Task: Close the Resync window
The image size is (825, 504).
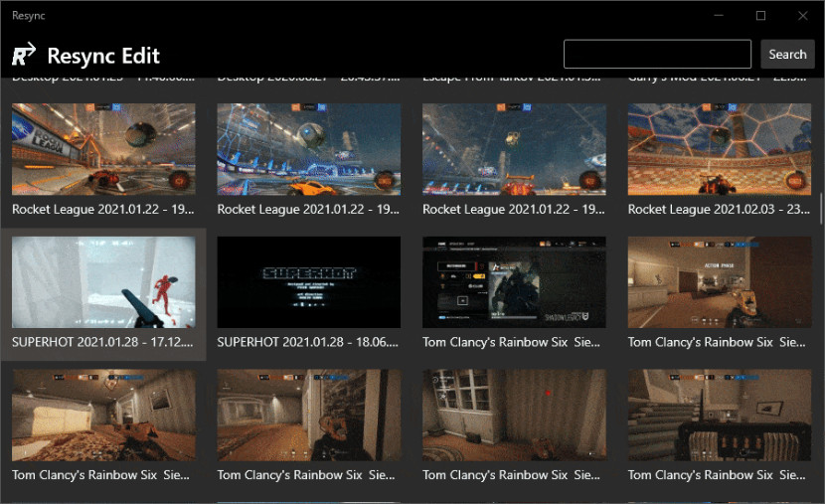Action: [803, 16]
